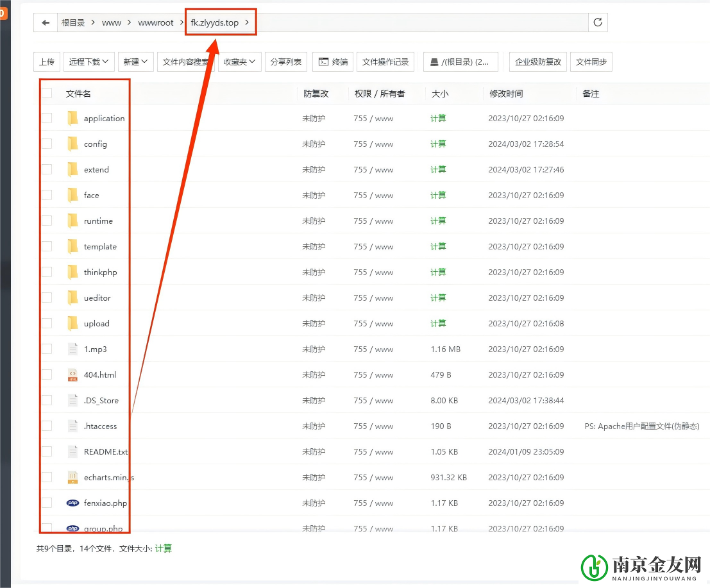Navigate to 根目录 in the breadcrumb
Screen dimensions: 710x588
coord(73,22)
